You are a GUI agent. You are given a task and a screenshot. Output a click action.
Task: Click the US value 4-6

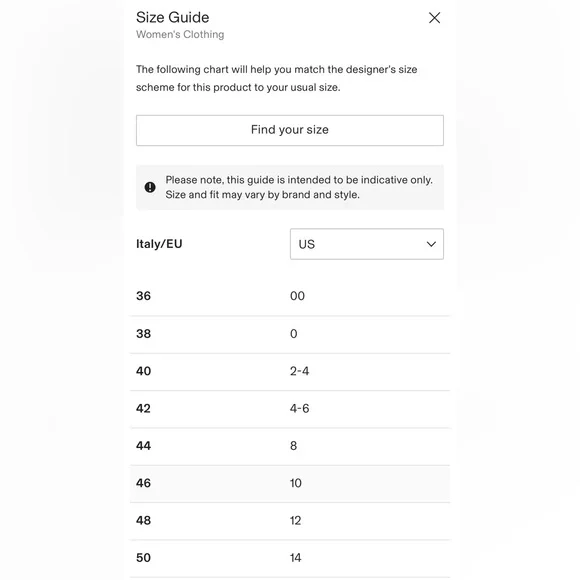[x=299, y=408]
